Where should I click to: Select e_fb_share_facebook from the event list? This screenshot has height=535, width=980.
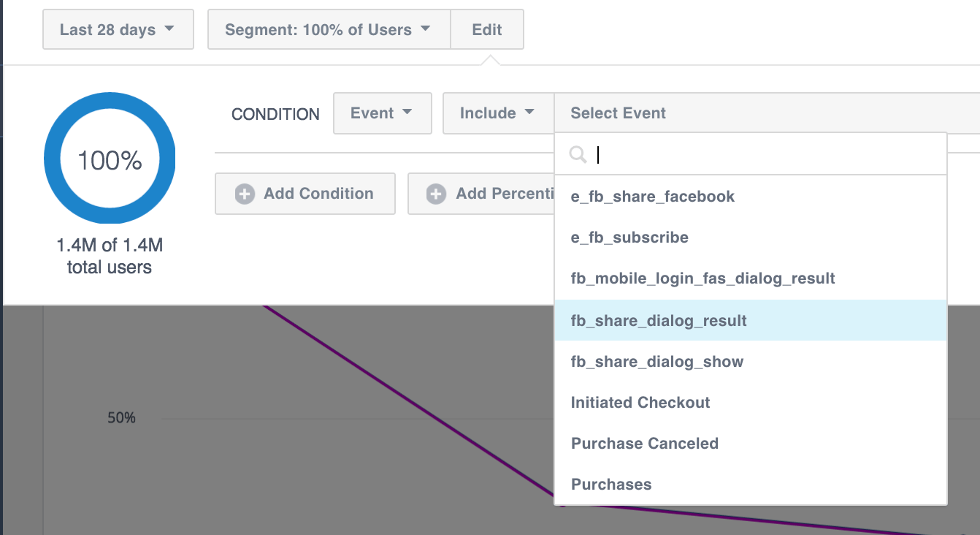click(653, 197)
